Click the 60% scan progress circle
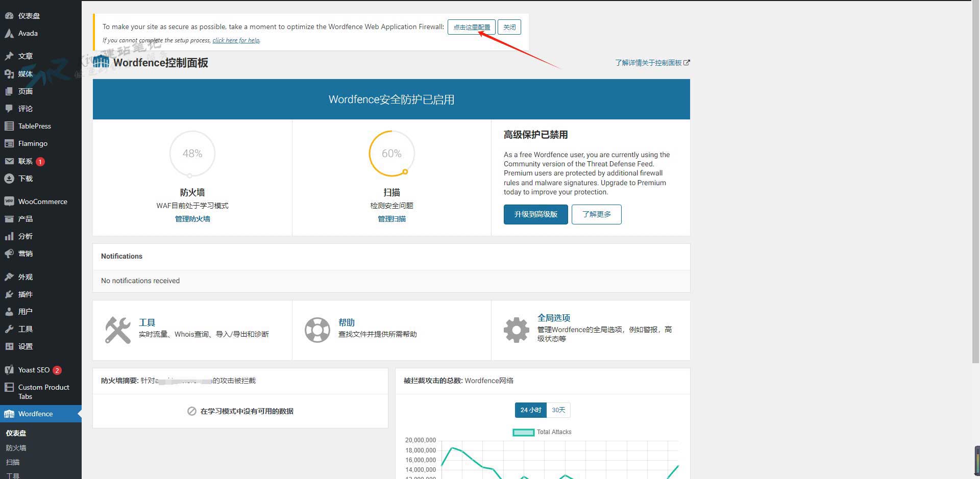Screen dimensions: 980x479 pos(391,154)
